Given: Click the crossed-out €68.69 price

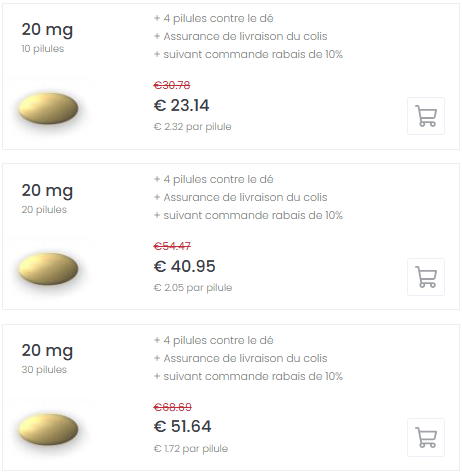Looking at the screenshot, I should (x=172, y=407).
